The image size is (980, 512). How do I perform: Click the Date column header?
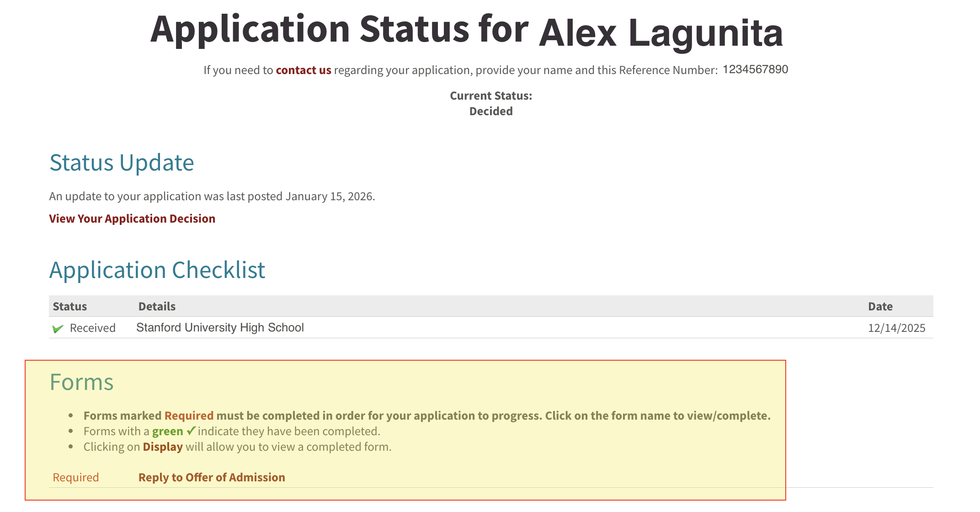[880, 306]
